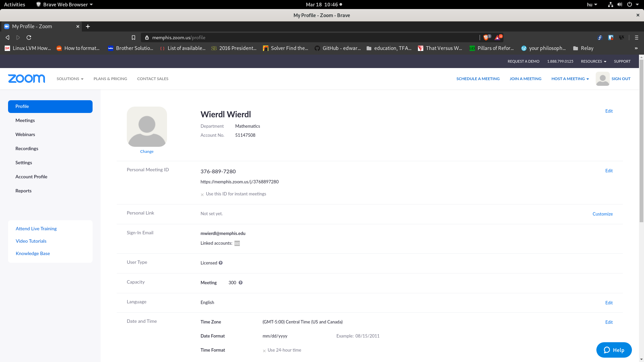Click Plans & Pricing
644x362 pixels.
[110, 79]
